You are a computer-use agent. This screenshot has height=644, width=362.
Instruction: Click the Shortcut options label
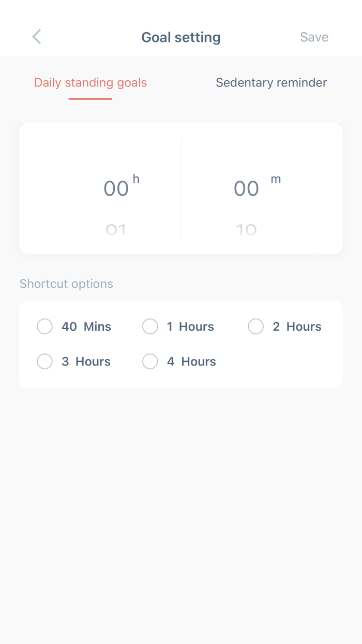[x=66, y=284]
